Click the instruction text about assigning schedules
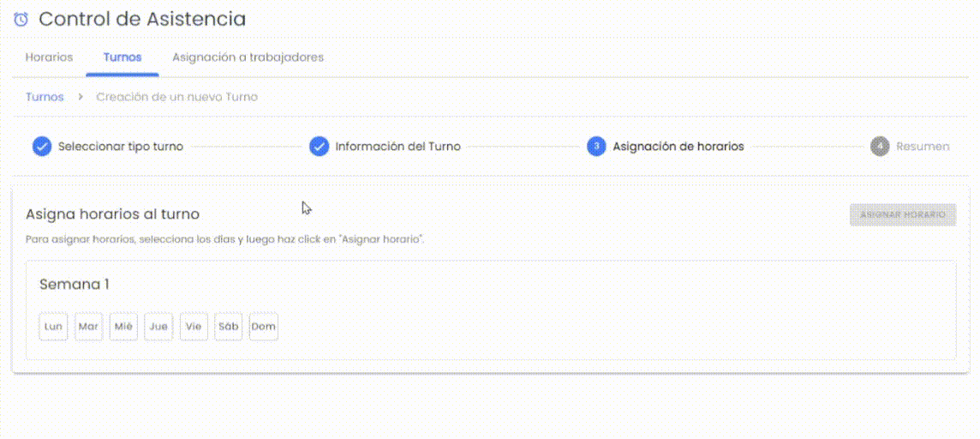Image resolution: width=980 pixels, height=439 pixels. (225, 239)
